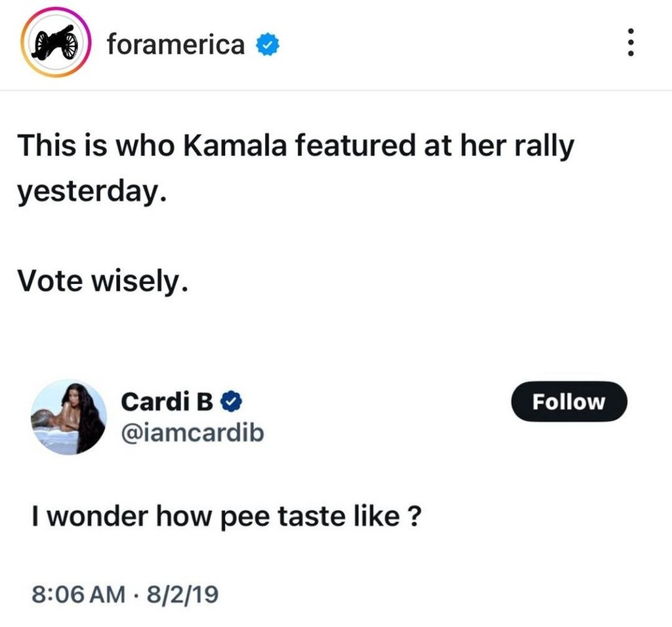Open Cardi B's profile photo

[68, 417]
